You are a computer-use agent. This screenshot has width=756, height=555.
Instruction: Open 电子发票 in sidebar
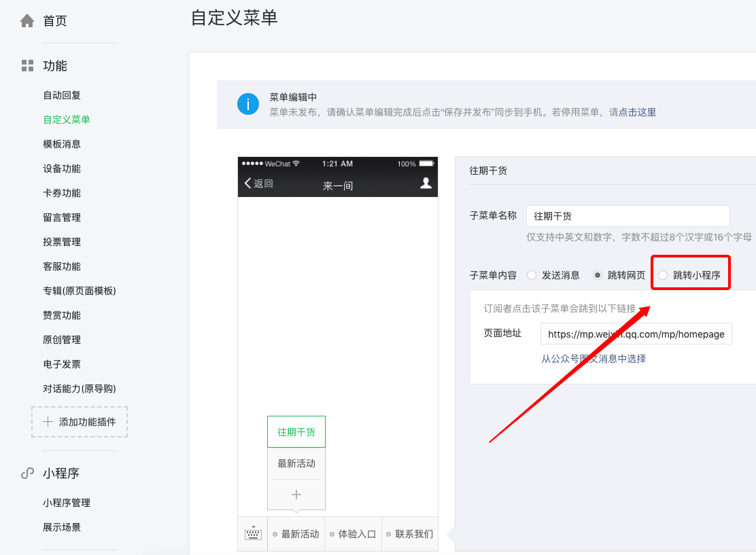click(62, 364)
